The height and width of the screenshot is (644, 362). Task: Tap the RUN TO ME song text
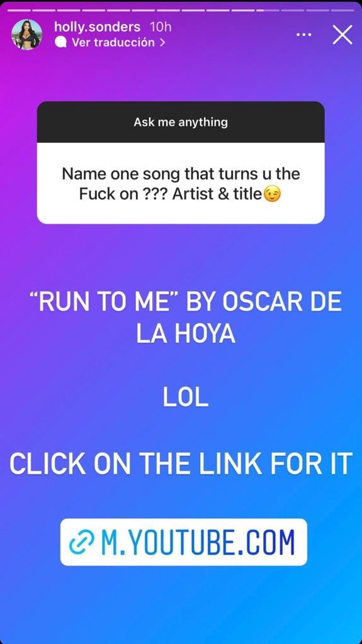click(x=105, y=303)
